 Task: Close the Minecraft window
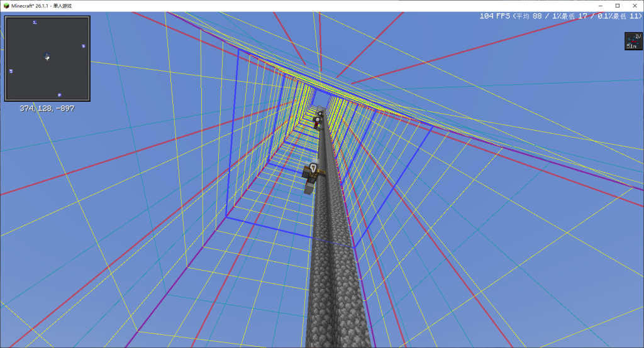click(635, 6)
